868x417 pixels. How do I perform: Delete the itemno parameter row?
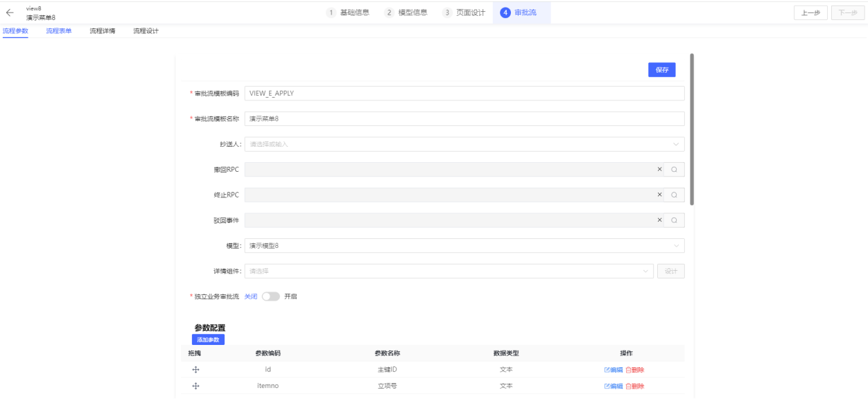pyautogui.click(x=635, y=387)
